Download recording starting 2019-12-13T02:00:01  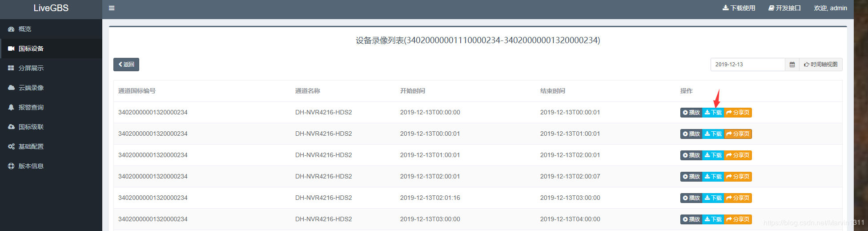[713, 177]
